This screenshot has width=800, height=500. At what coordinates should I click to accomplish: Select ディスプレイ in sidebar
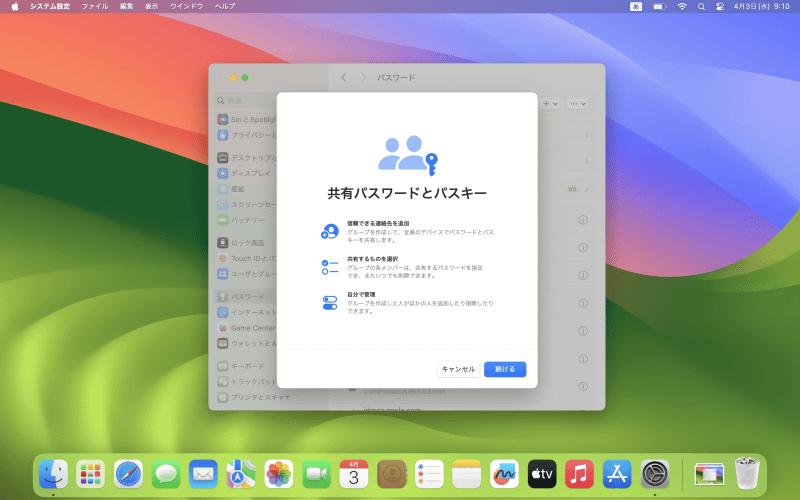coord(247,173)
